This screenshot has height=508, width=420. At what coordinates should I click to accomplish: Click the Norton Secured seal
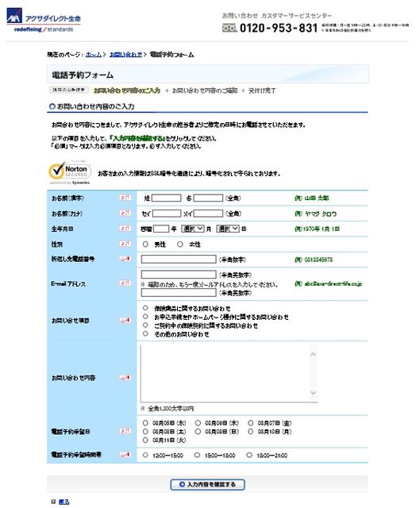point(70,173)
